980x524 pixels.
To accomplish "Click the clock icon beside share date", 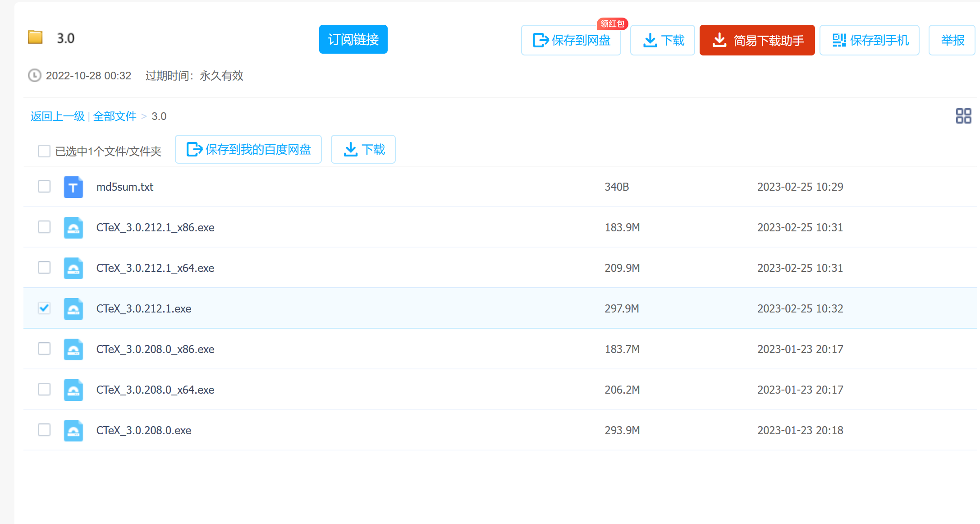I will [35, 75].
